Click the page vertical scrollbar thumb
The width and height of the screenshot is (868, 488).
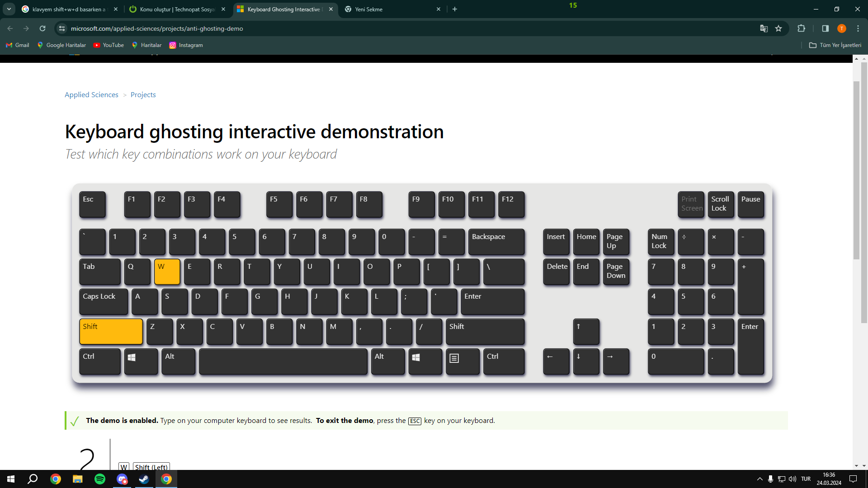click(x=856, y=169)
